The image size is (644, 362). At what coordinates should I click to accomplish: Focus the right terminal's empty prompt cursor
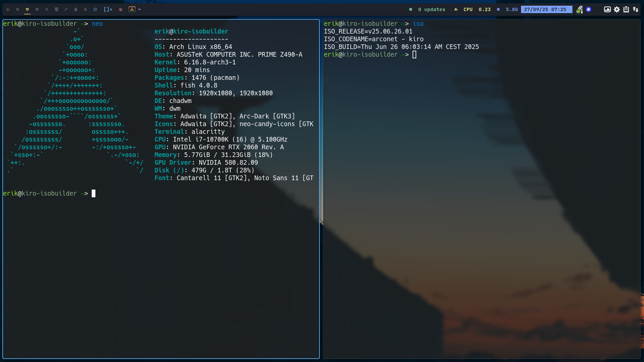[414, 54]
